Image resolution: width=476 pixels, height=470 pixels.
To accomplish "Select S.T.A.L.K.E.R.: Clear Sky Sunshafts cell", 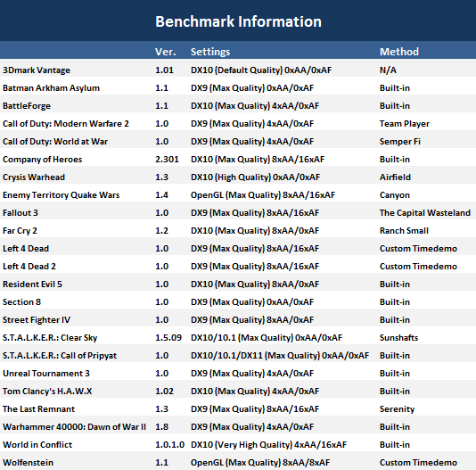I will pyautogui.click(x=398, y=338).
